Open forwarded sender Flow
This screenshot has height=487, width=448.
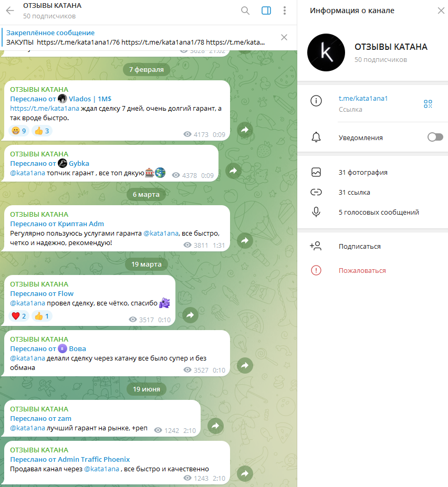click(66, 293)
